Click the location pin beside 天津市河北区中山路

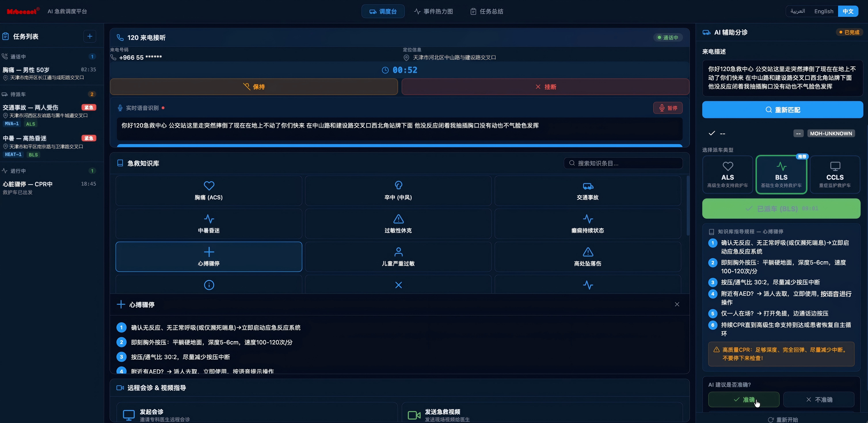(406, 58)
